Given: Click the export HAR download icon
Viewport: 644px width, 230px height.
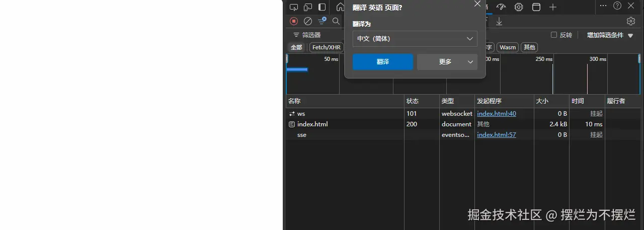Looking at the screenshot, I should pyautogui.click(x=499, y=21).
